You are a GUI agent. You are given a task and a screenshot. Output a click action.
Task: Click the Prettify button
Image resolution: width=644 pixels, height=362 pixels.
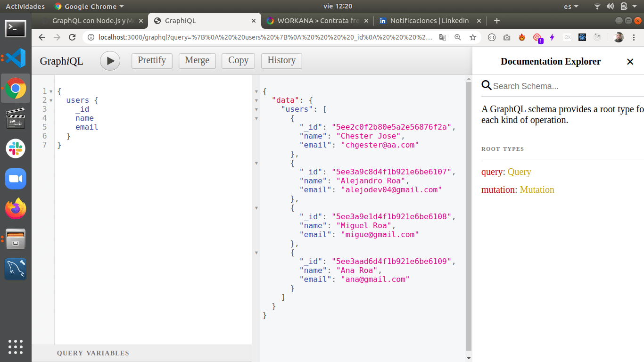point(152,60)
